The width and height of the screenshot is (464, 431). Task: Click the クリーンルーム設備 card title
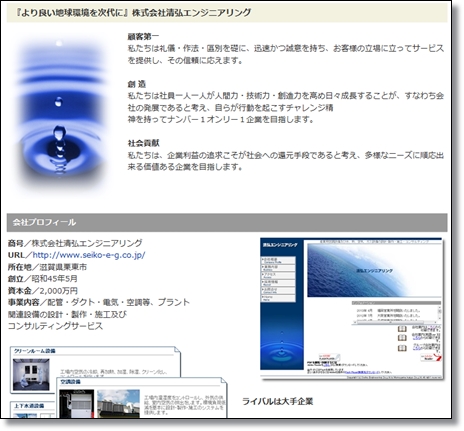[34, 351]
